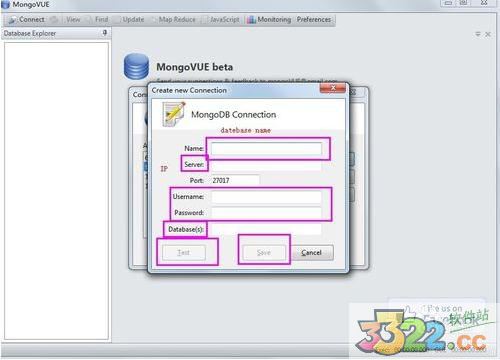Focus the Username input field
This screenshot has width=500, height=360.
(x=266, y=197)
